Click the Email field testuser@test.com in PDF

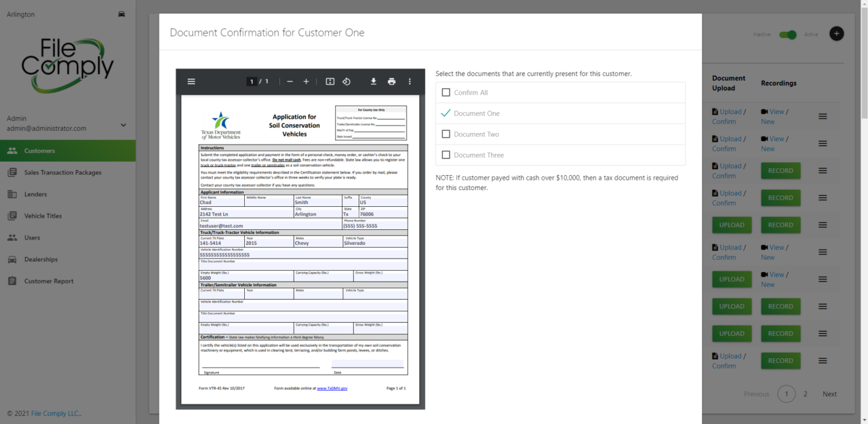tap(270, 226)
